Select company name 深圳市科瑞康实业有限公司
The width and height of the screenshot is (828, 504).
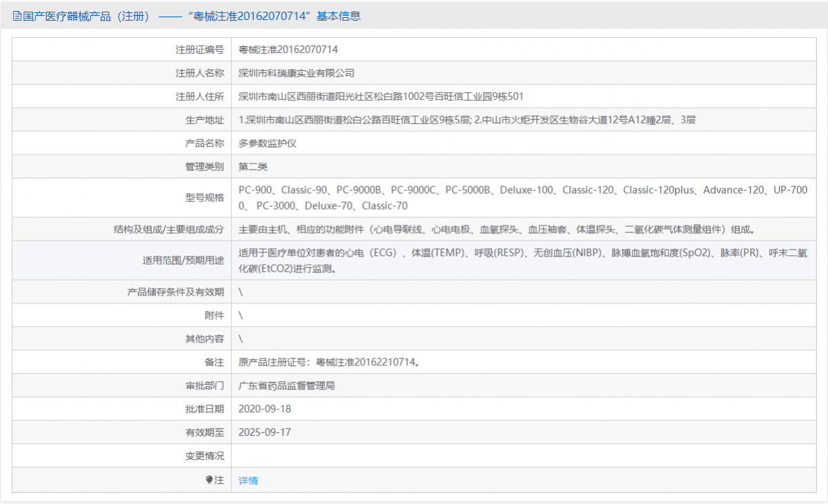[297, 73]
